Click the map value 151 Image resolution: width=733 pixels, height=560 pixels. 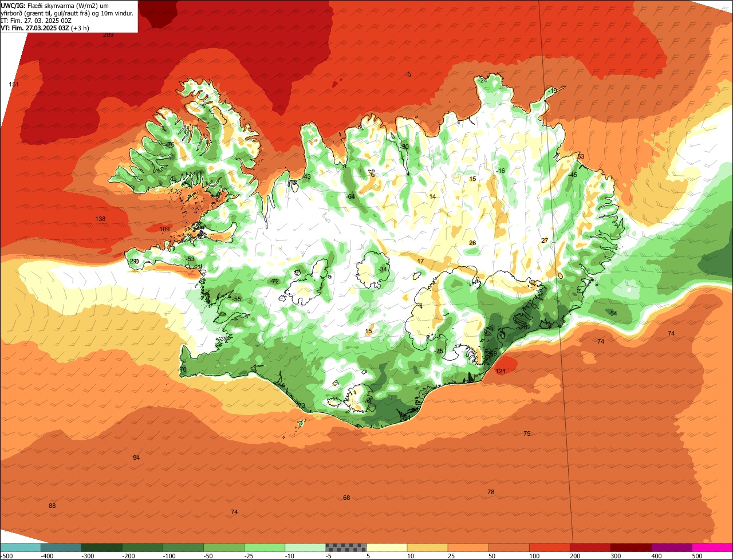point(14,84)
